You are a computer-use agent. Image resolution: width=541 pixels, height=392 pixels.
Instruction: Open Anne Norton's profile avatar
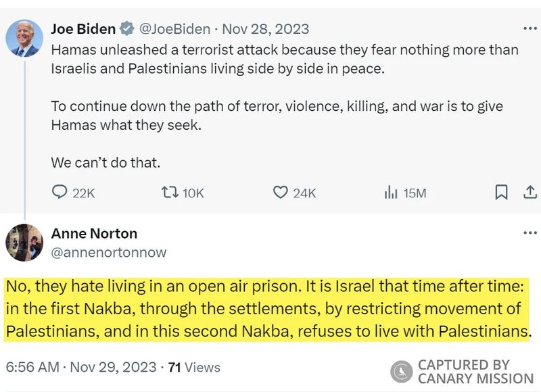(24, 242)
